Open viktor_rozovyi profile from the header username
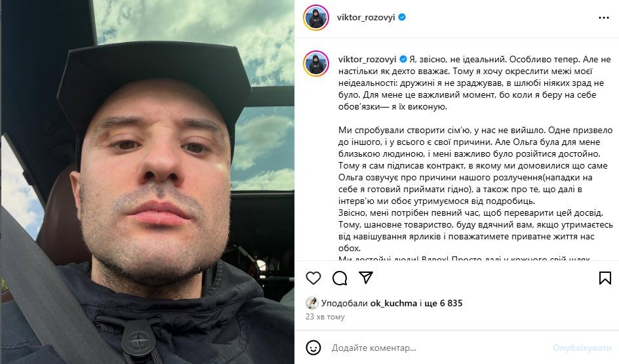The image size is (619, 364). pos(366,17)
